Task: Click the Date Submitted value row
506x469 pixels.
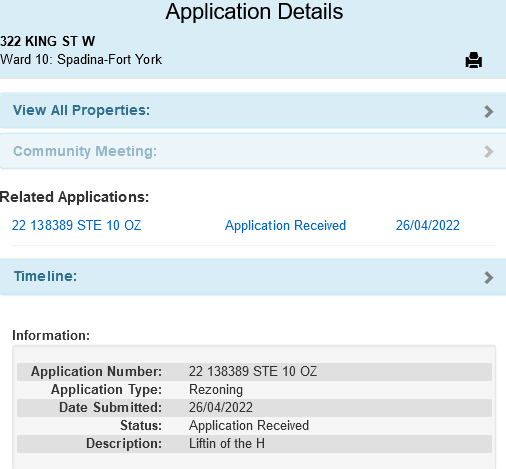Action: tap(254, 407)
